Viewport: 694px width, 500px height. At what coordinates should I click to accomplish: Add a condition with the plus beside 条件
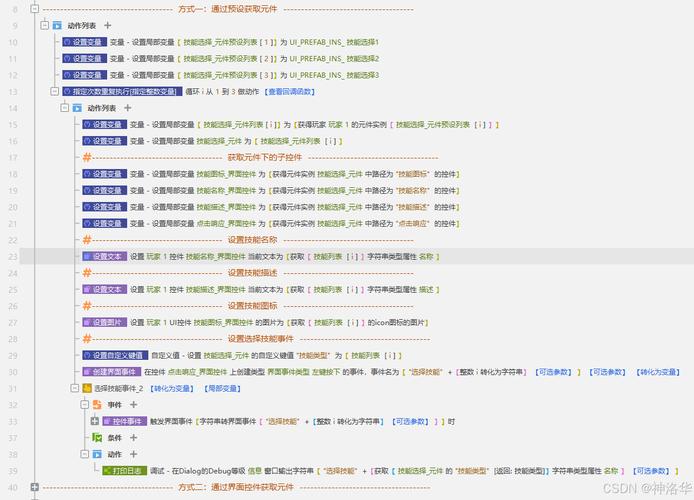pyautogui.click(x=133, y=438)
